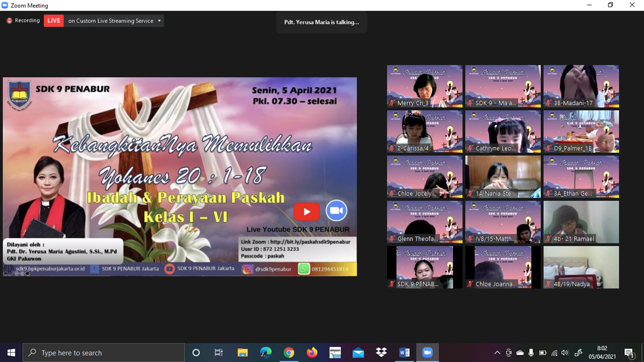Open the Amazon app on the taskbar
Viewport: 644px width, 362px height.
335,353
